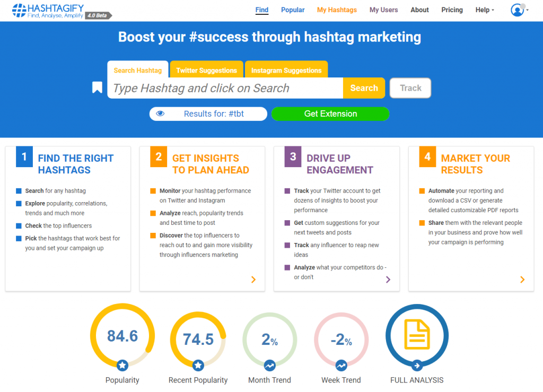Screen dimensions: 543x392
Task: Switch to the Twitter Suggestions tab
Action: (206, 70)
